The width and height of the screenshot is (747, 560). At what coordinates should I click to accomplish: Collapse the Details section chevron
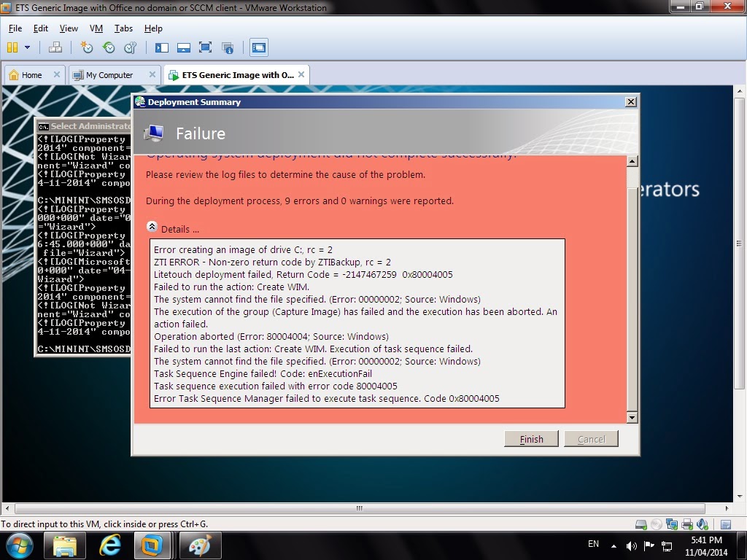tap(152, 227)
